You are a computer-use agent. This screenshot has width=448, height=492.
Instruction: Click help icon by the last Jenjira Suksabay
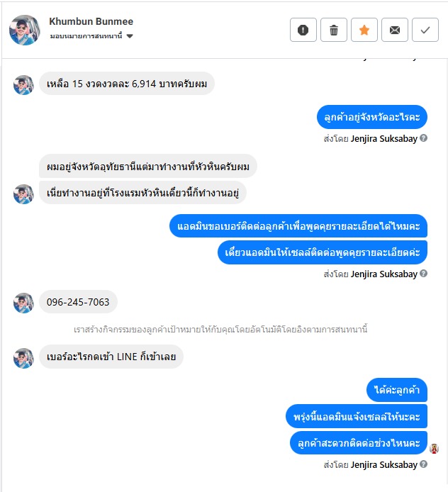click(x=423, y=464)
